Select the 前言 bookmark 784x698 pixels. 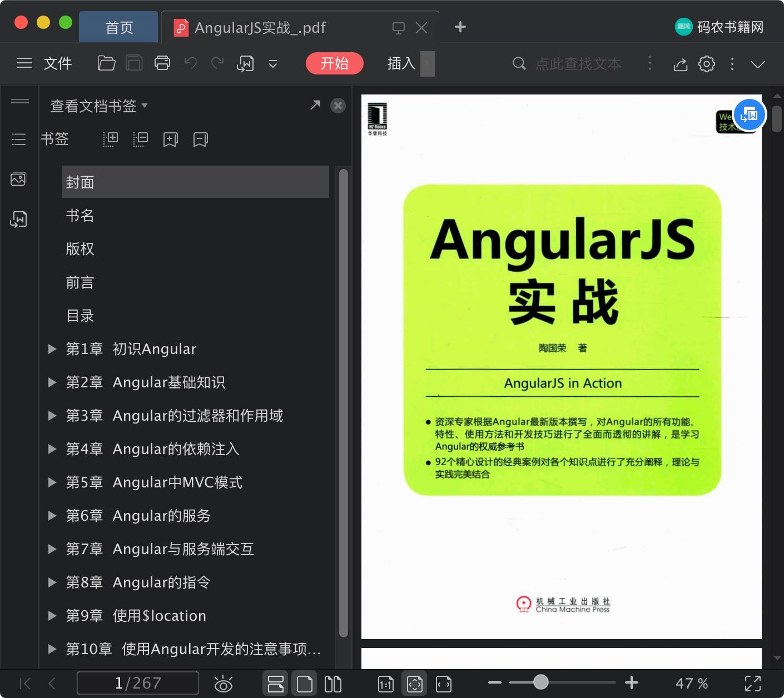(80, 282)
